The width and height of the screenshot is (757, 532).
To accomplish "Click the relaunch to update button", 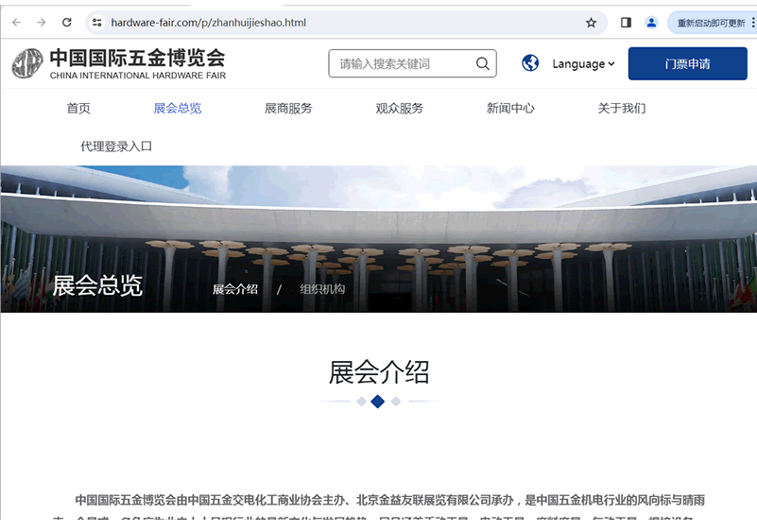I will coord(711,24).
